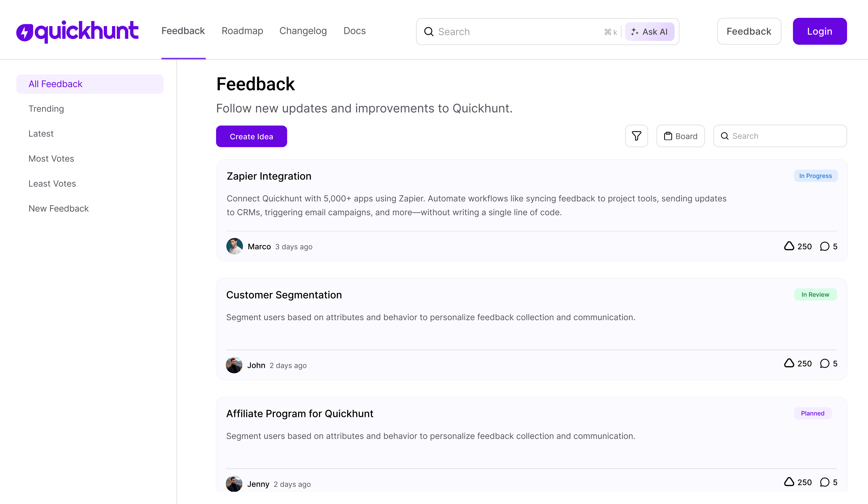The image size is (868, 504).
Task: Click the Create Idea button
Action: tap(251, 136)
